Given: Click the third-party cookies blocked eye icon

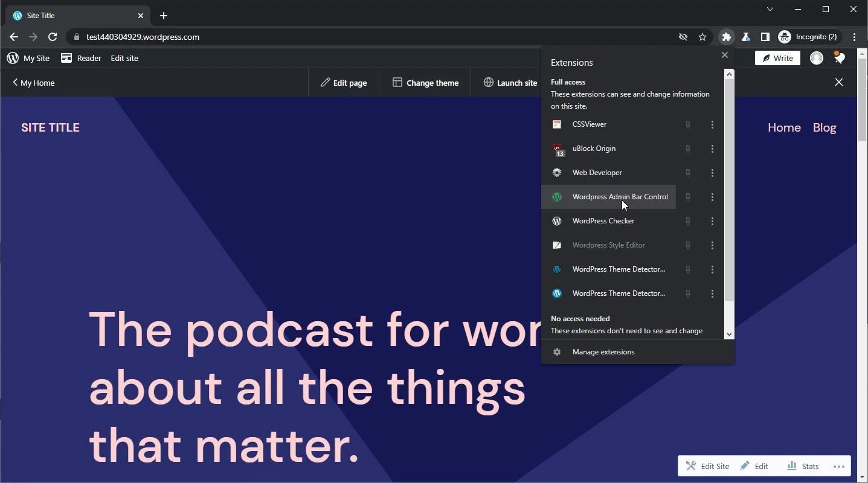Looking at the screenshot, I should (x=683, y=37).
